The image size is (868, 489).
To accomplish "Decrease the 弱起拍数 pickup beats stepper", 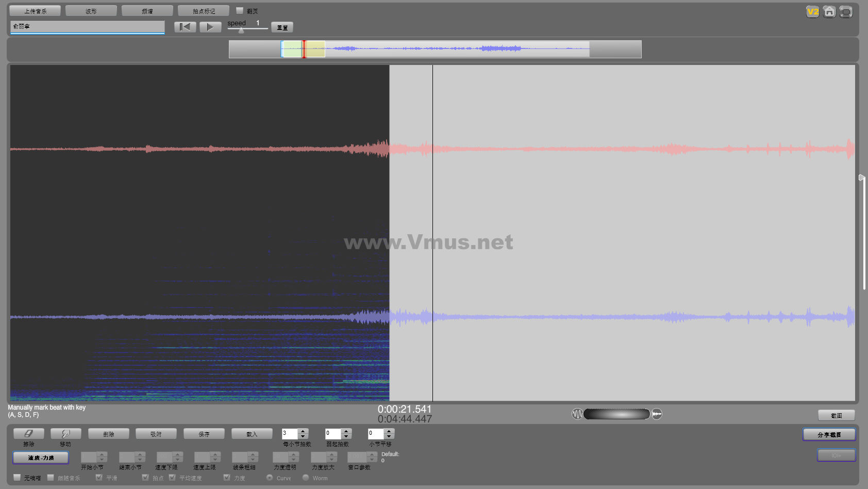I will [x=346, y=436].
